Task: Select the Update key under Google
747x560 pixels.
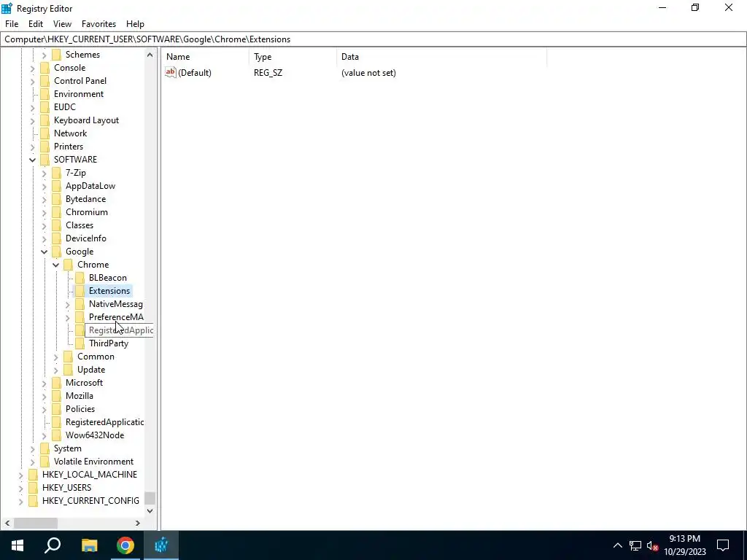Action: coord(91,370)
